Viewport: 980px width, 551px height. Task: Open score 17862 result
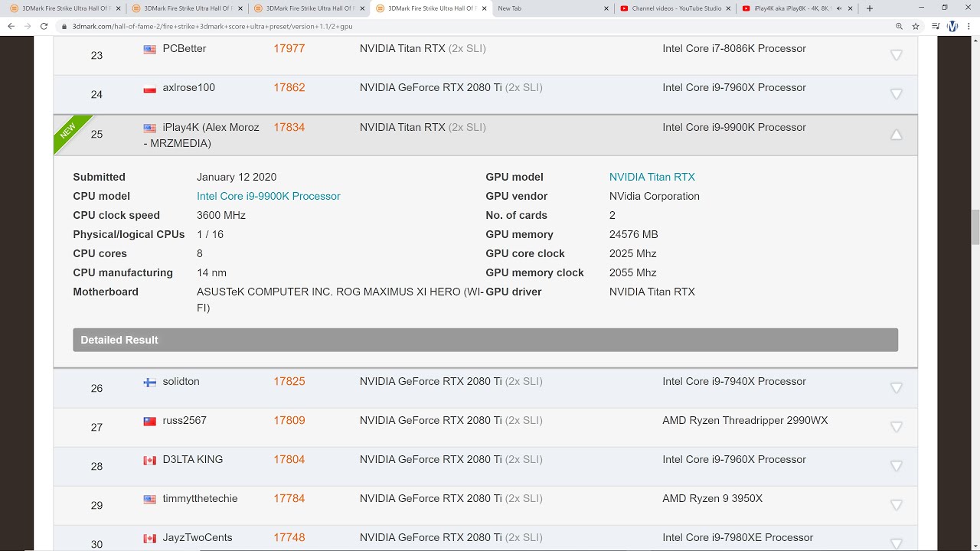[289, 87]
